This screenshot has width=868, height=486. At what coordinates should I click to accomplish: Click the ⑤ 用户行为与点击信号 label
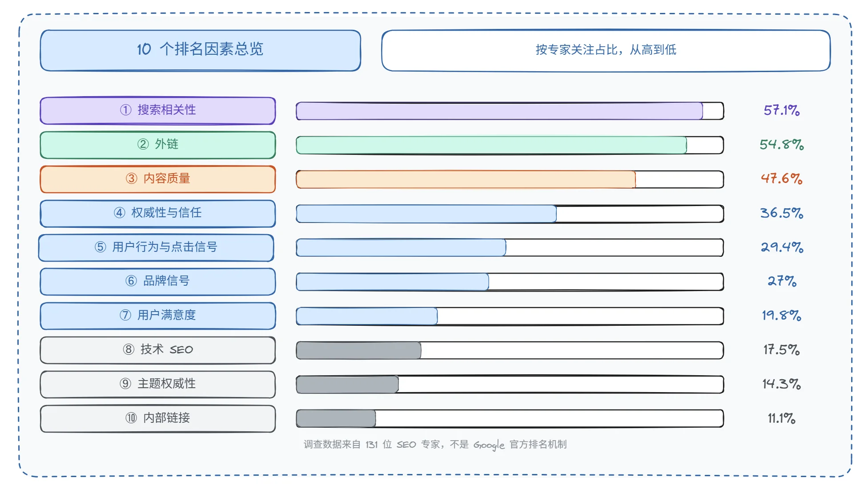pyautogui.click(x=156, y=247)
